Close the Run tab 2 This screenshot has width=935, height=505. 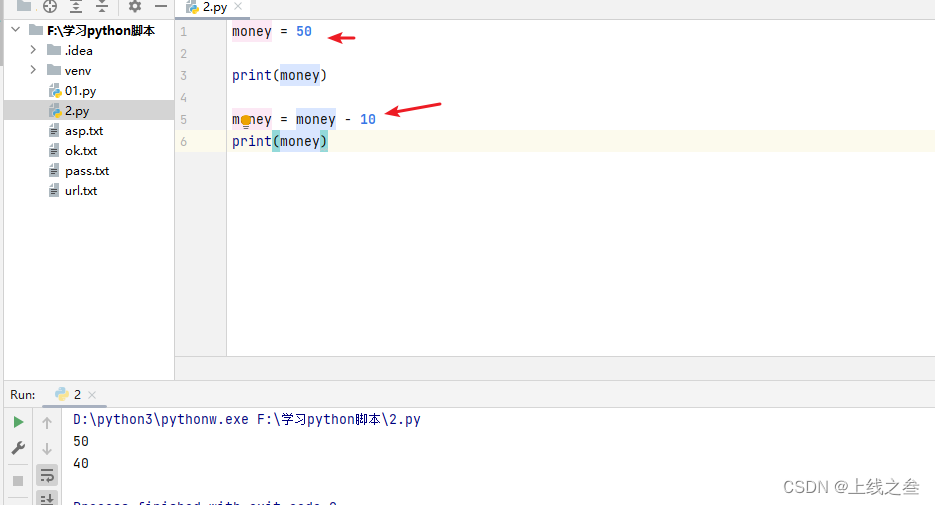pyautogui.click(x=92, y=395)
